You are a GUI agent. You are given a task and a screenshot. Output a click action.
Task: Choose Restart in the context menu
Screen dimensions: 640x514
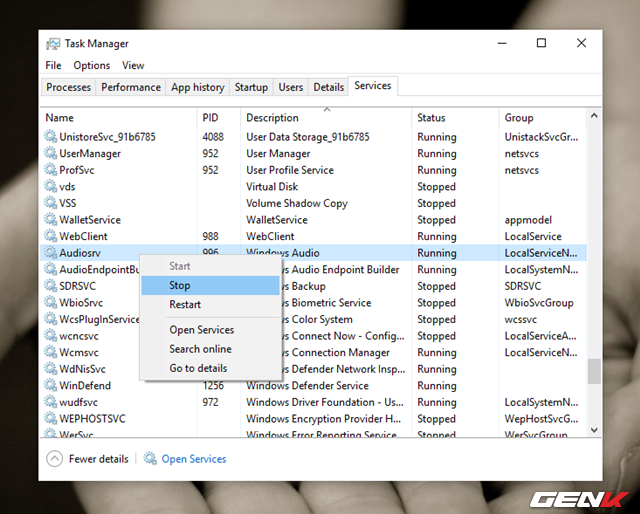click(x=210, y=304)
